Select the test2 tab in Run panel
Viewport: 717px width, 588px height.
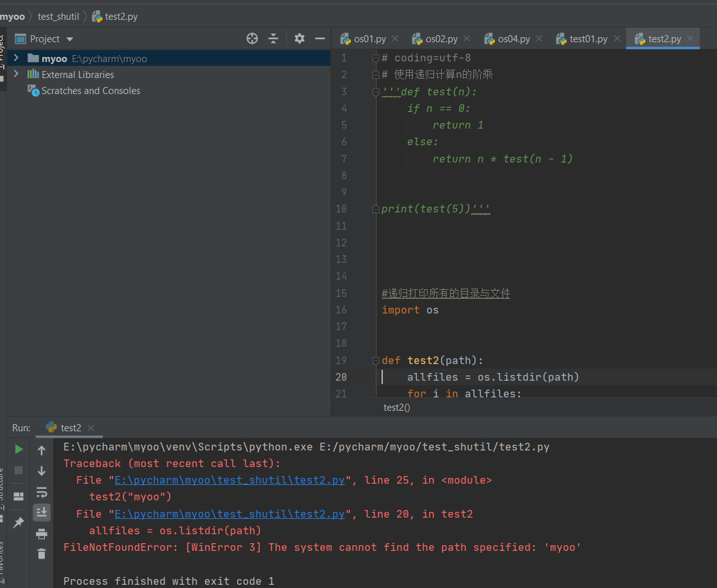coord(70,427)
